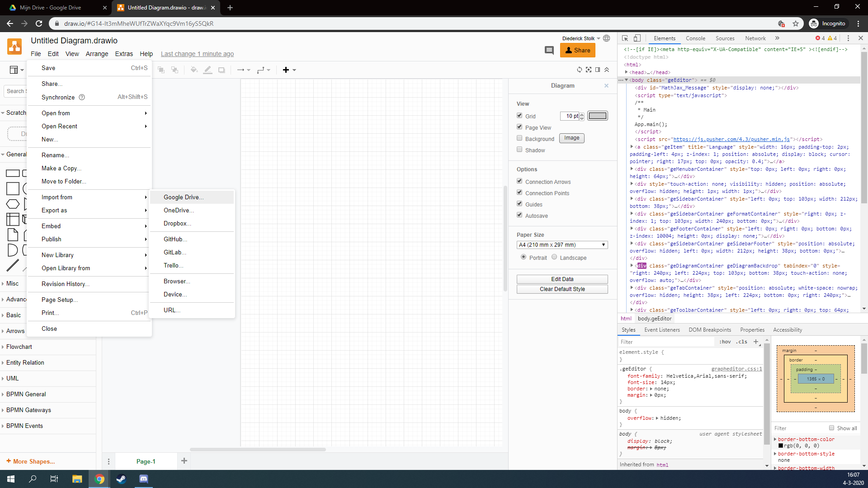Click the drawio logo in the top left
Image resolution: width=868 pixels, height=488 pixels.
tap(14, 47)
